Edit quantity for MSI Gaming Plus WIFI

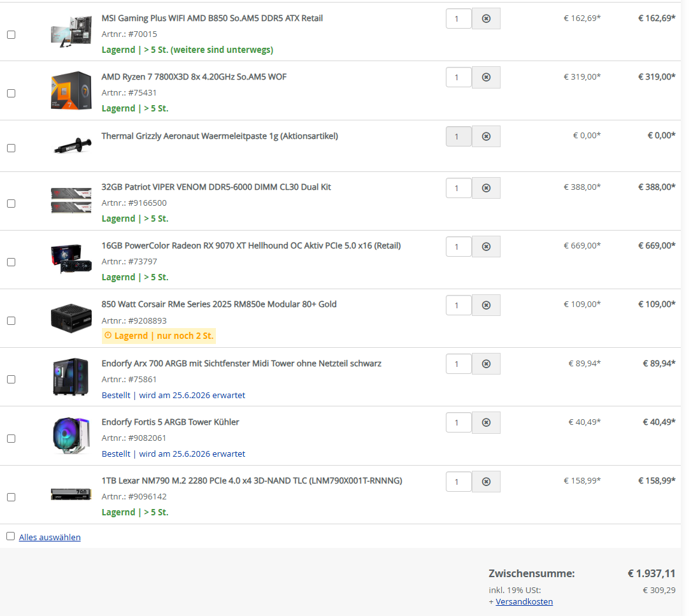coord(459,18)
